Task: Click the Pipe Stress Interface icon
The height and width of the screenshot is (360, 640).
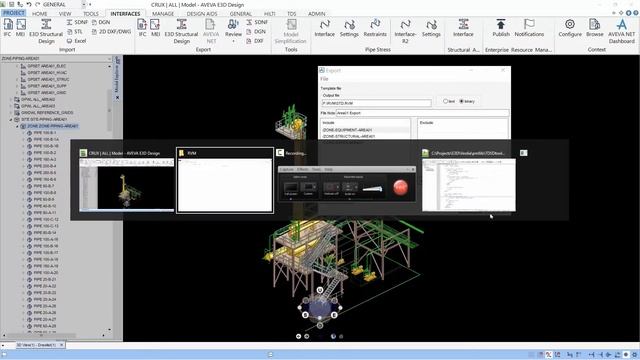Action: click(x=324, y=28)
